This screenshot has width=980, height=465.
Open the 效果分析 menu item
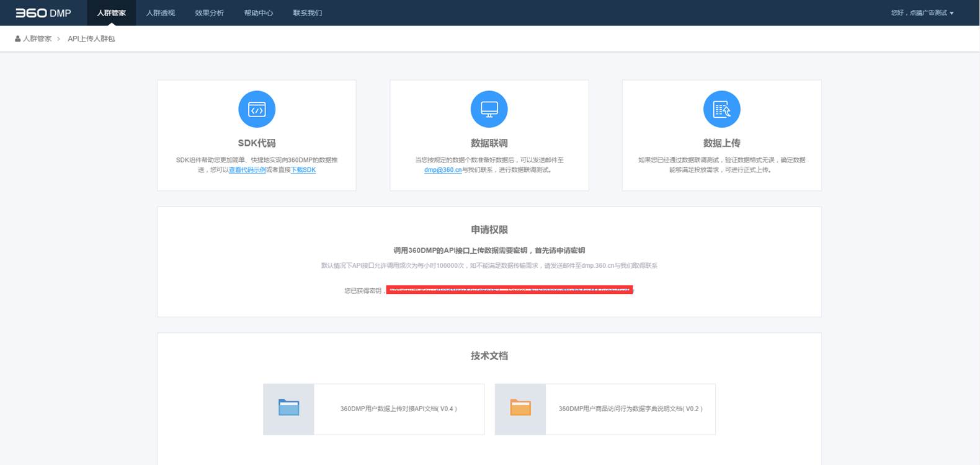click(x=209, y=12)
